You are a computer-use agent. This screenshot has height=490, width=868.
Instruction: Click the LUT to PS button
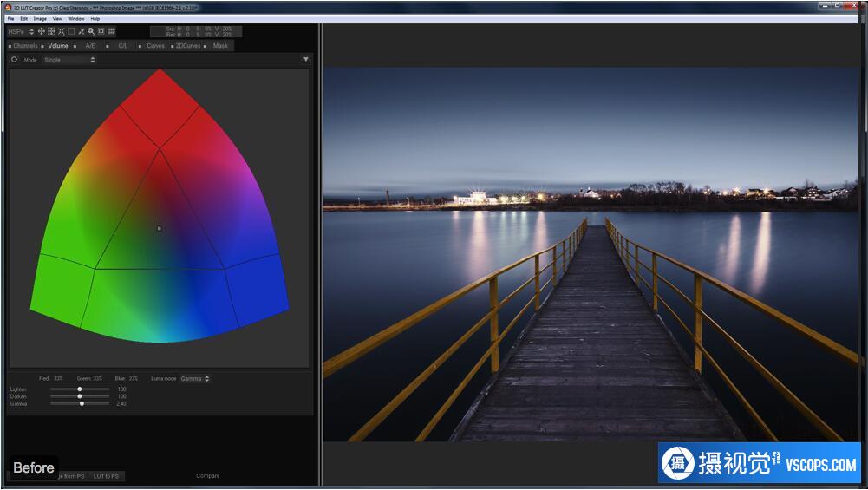[x=107, y=476]
